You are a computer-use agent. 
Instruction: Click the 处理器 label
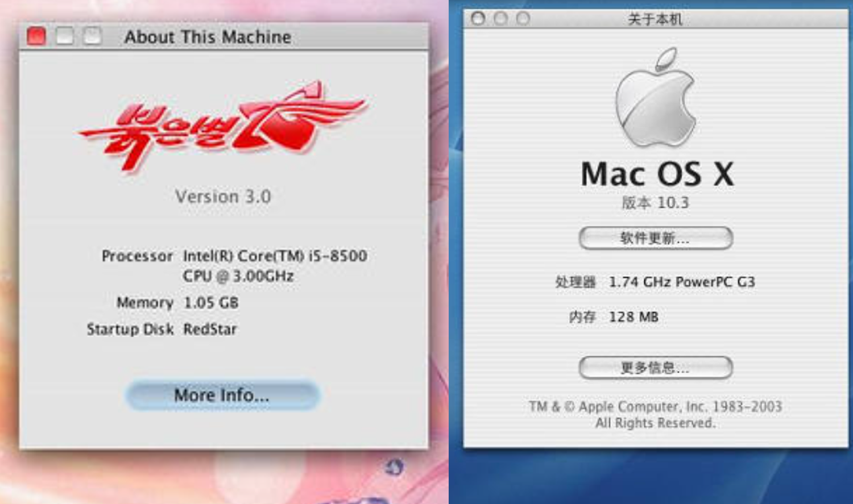tap(575, 282)
